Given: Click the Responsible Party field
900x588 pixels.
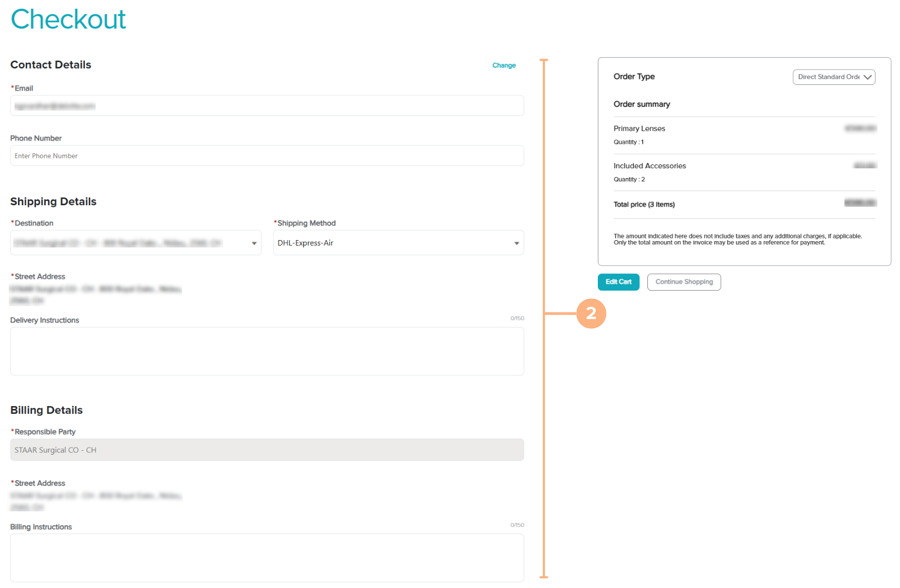Looking at the screenshot, I should tap(267, 450).
